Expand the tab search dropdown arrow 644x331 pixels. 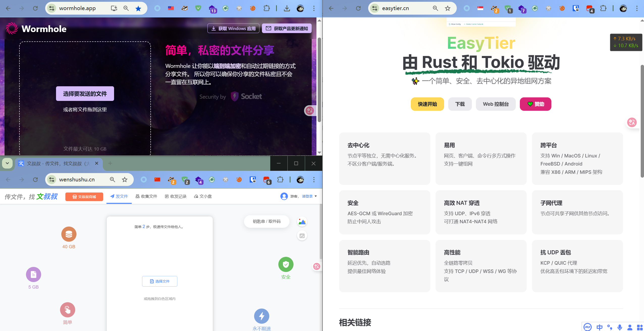pyautogui.click(x=7, y=163)
